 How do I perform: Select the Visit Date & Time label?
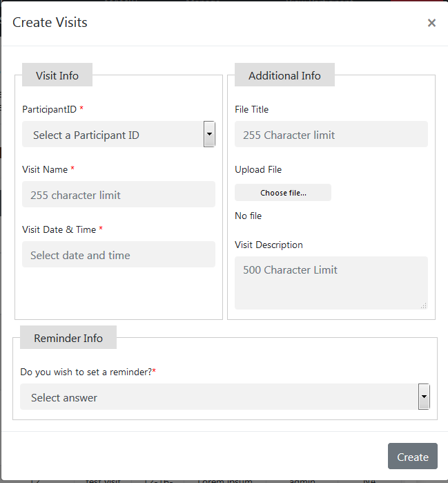(x=59, y=229)
